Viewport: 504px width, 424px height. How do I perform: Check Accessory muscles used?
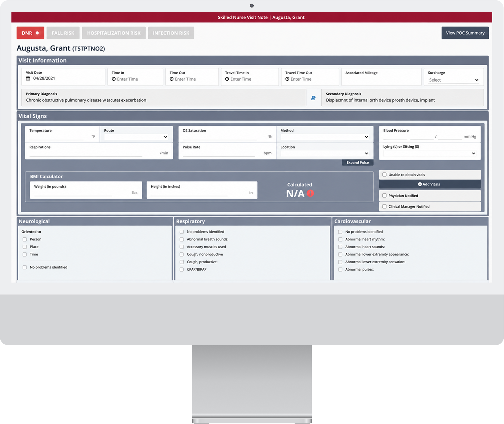coord(182,247)
